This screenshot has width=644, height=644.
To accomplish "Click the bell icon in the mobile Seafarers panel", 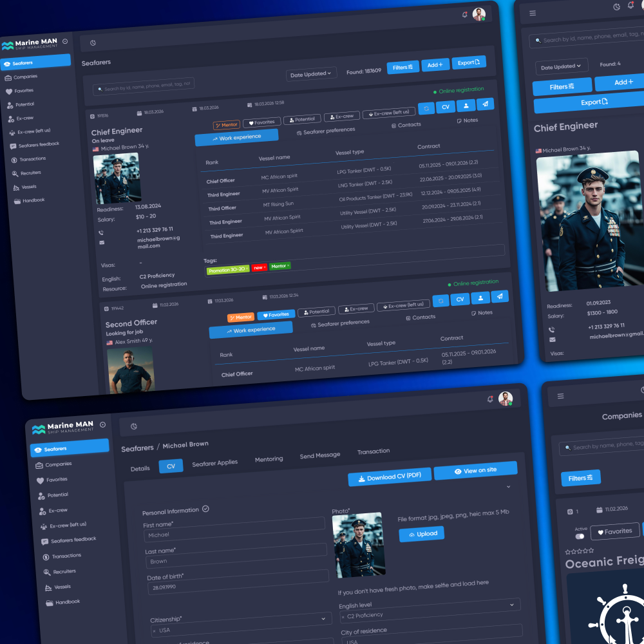I will [630, 5].
